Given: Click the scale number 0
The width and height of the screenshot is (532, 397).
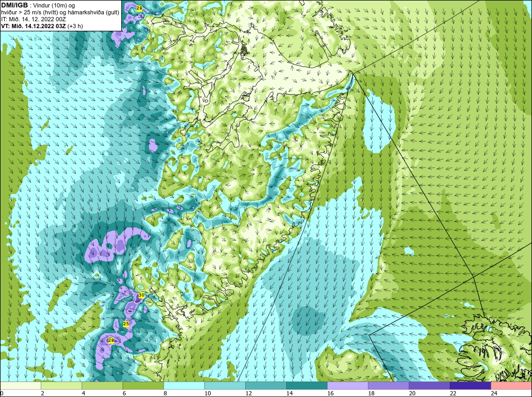Looking at the screenshot, I should point(2,393).
